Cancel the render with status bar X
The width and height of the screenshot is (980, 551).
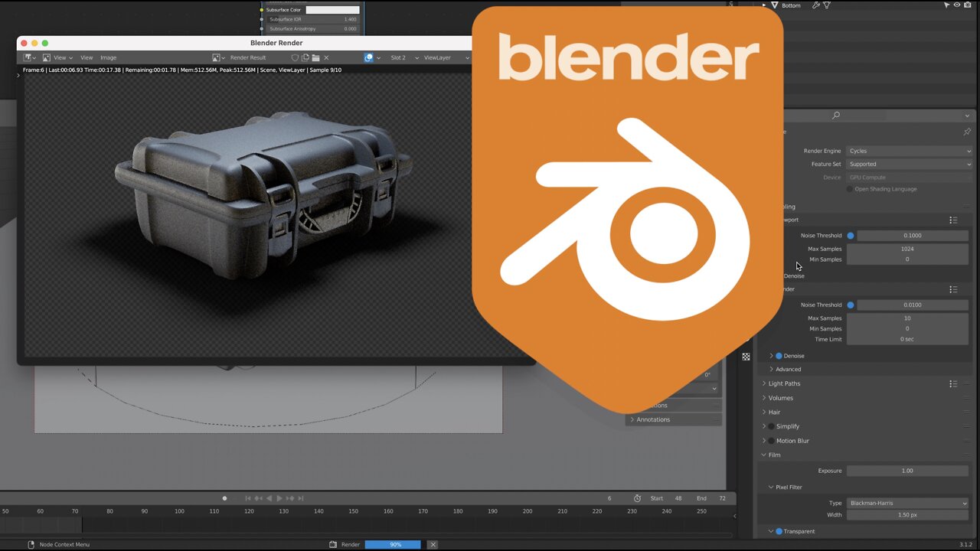click(433, 544)
